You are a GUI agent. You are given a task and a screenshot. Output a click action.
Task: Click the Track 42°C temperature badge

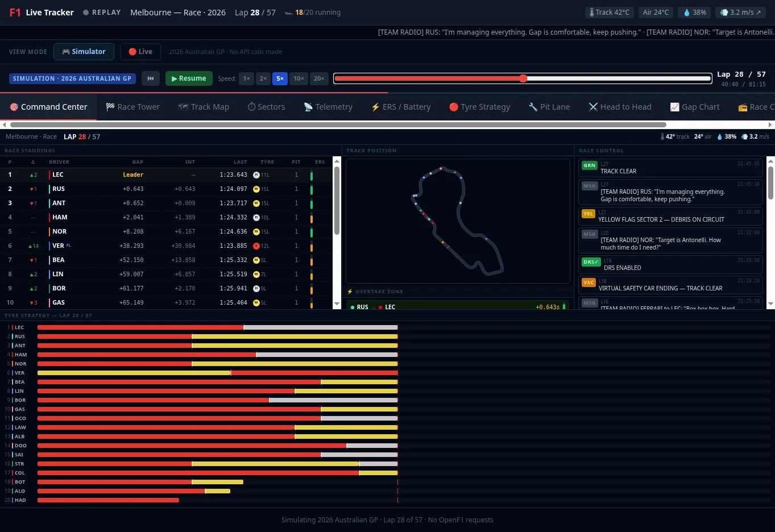610,12
